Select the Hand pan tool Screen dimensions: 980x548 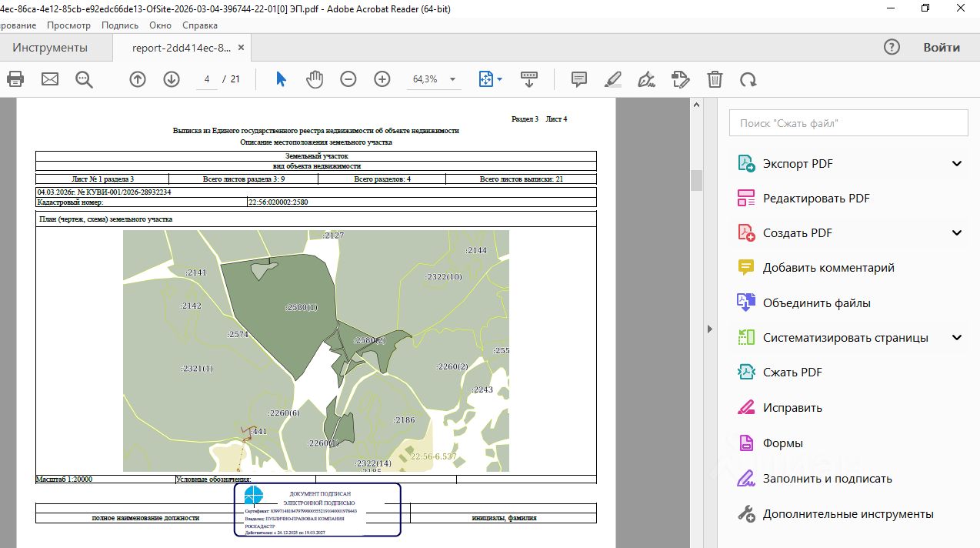(x=315, y=79)
